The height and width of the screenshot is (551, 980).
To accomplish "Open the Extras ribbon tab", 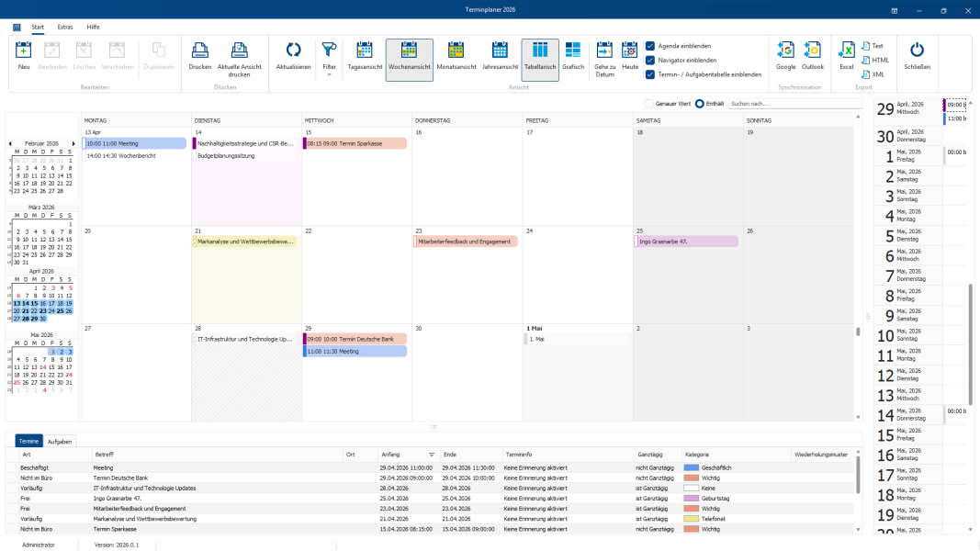I will click(x=65, y=28).
